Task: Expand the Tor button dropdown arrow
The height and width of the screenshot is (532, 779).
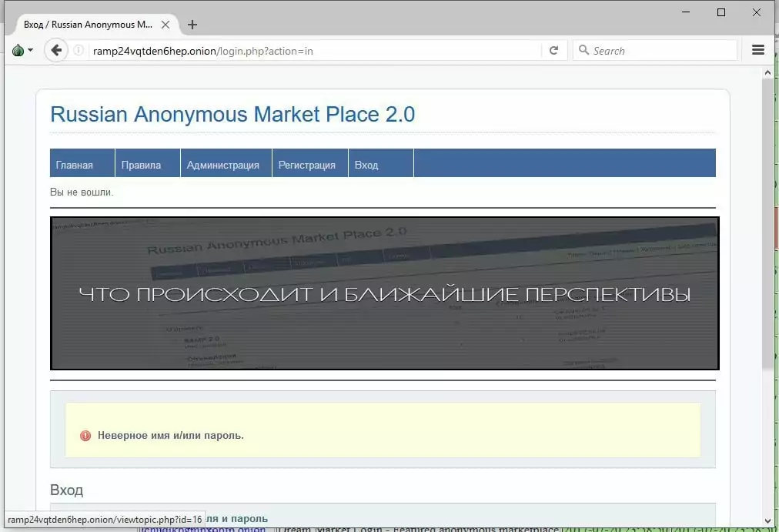Action: tap(30, 50)
